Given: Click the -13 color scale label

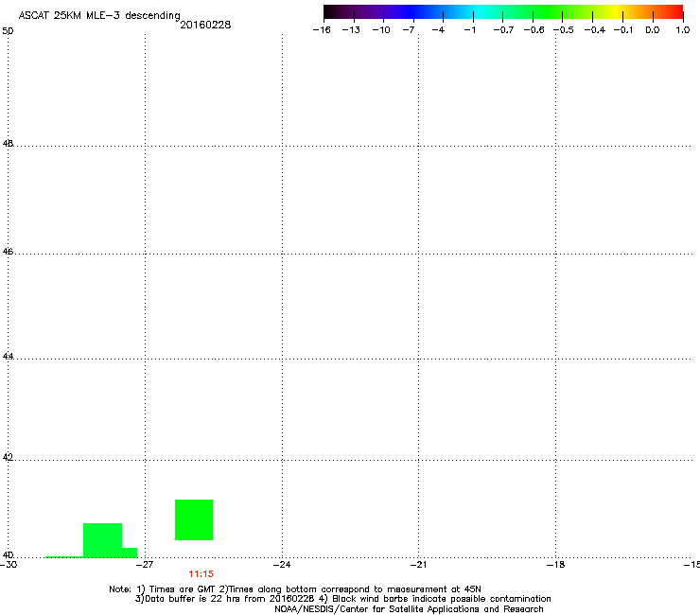Looking at the screenshot, I should click(351, 30).
